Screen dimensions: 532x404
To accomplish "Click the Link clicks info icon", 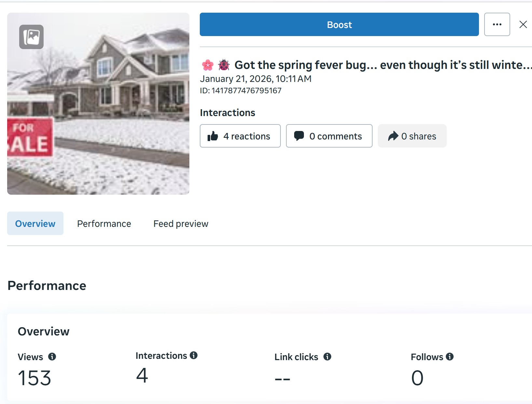I will [327, 357].
